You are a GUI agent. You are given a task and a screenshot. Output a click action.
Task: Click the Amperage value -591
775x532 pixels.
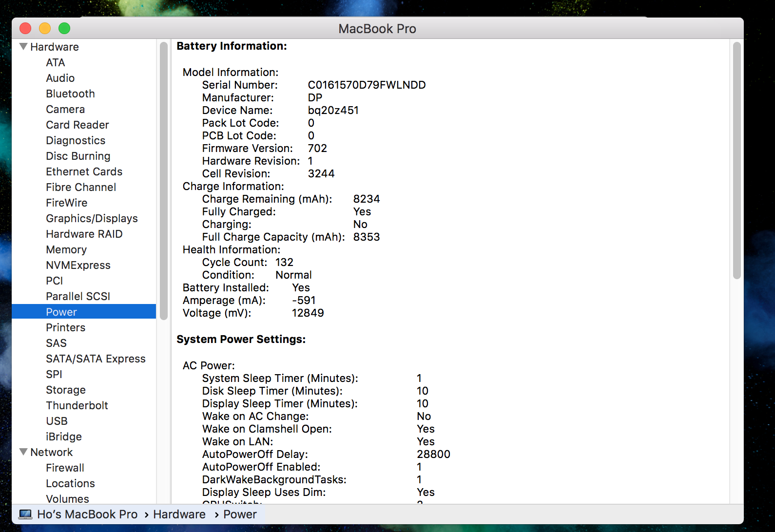(304, 300)
